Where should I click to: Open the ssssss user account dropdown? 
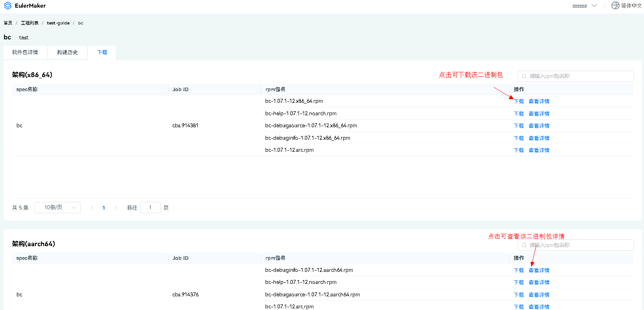(x=584, y=6)
